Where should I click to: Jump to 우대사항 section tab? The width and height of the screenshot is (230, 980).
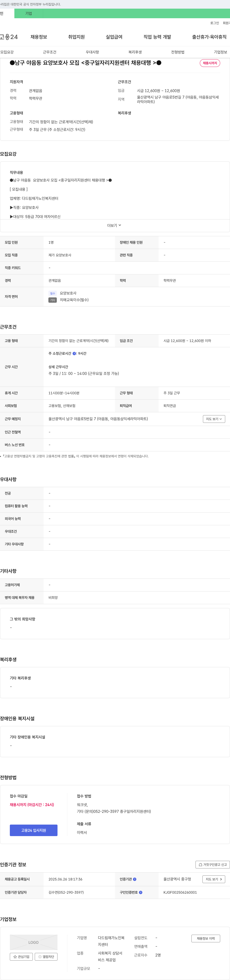92,52
